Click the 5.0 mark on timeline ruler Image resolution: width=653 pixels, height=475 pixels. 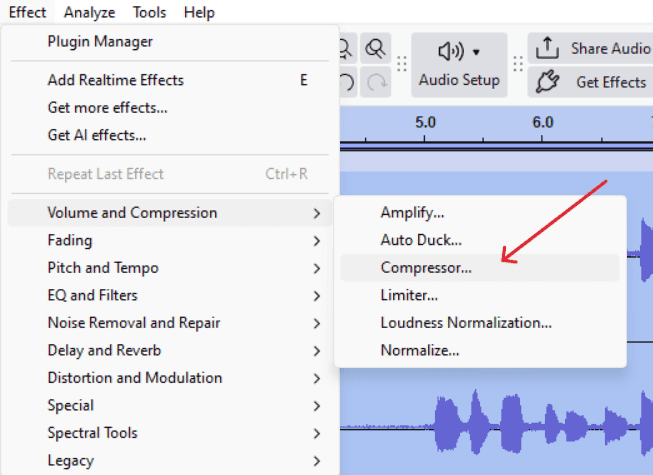[x=425, y=122]
